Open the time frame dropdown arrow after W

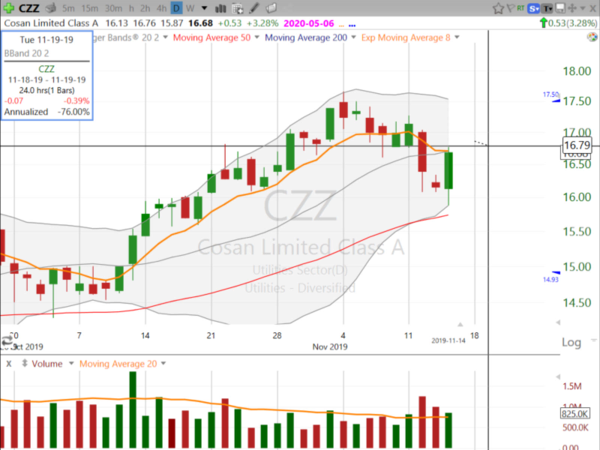pos(204,8)
